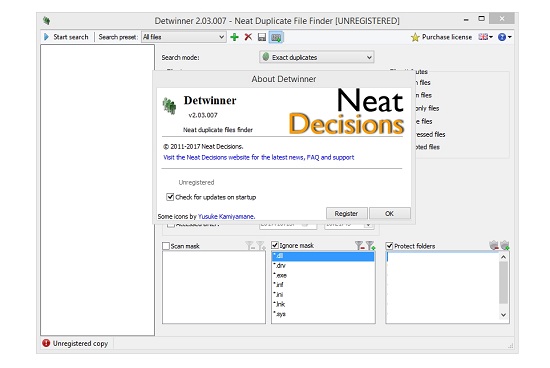Open the blue help question mark menu
The image size is (550, 368).
click(504, 37)
